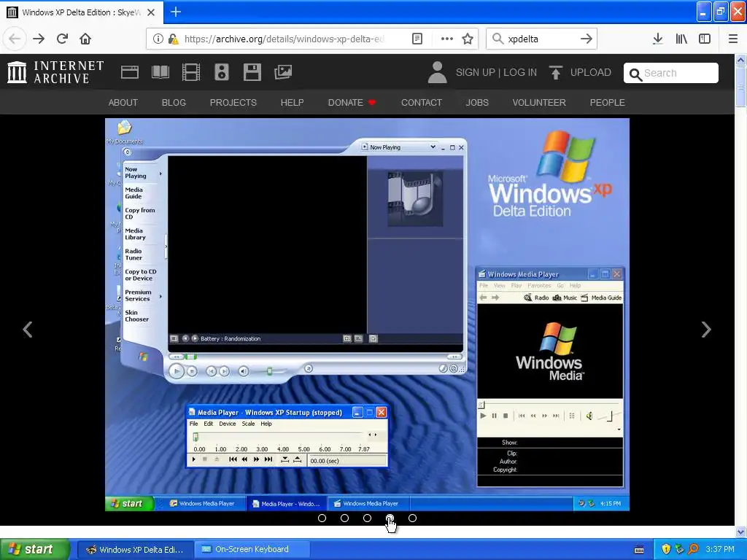Open Firefox library icon
The width and height of the screenshot is (747, 560).
(681, 39)
